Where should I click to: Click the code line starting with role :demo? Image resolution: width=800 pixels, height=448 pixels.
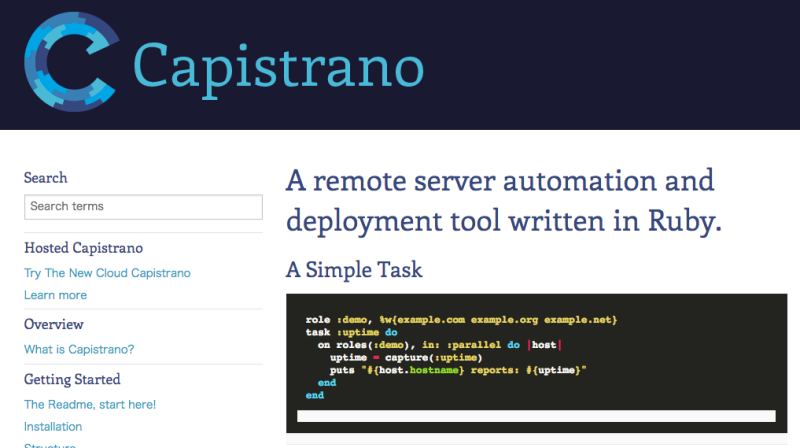tap(461, 320)
